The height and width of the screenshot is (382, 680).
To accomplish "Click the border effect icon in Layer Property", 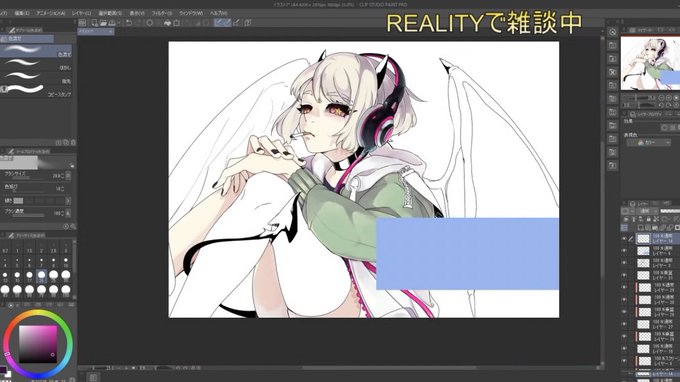I will (665, 127).
